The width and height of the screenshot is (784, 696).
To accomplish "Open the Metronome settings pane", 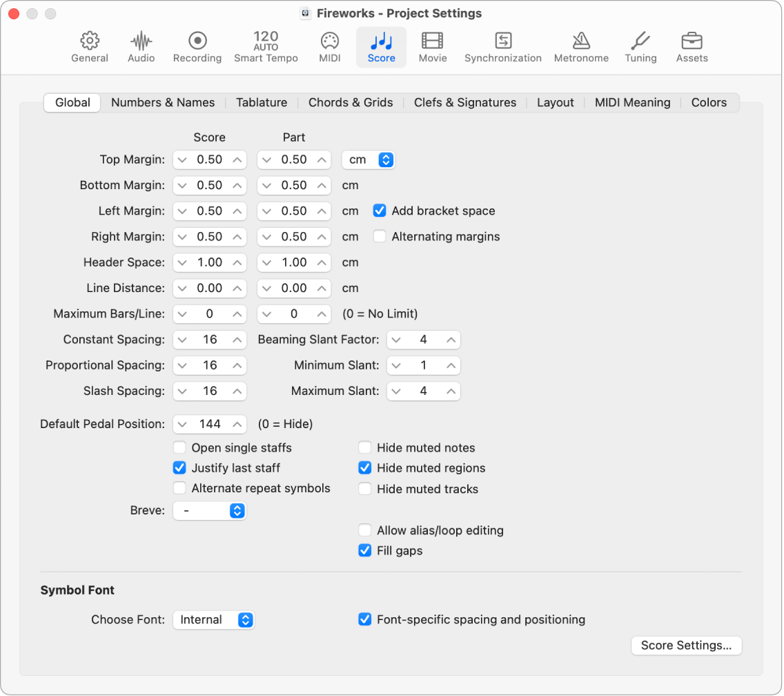I will click(581, 45).
